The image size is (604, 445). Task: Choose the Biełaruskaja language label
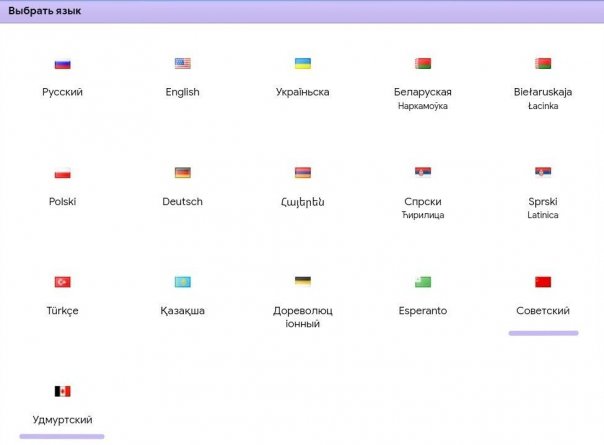click(543, 92)
